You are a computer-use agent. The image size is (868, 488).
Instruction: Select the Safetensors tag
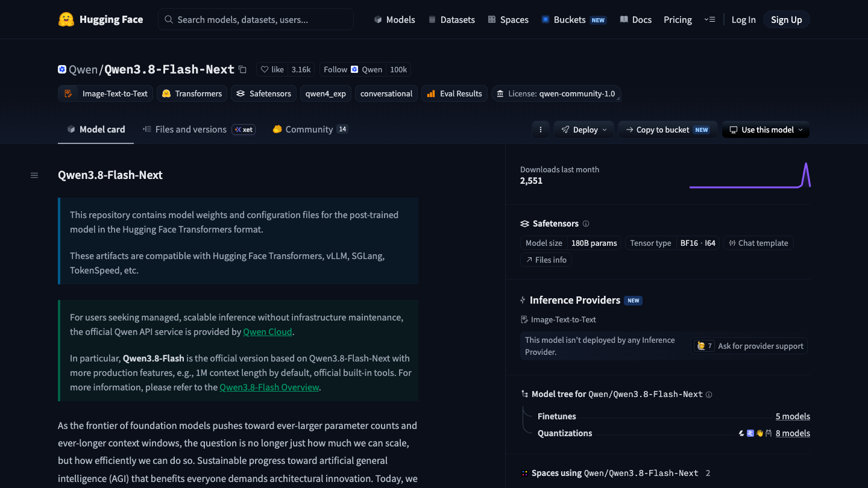[263, 93]
